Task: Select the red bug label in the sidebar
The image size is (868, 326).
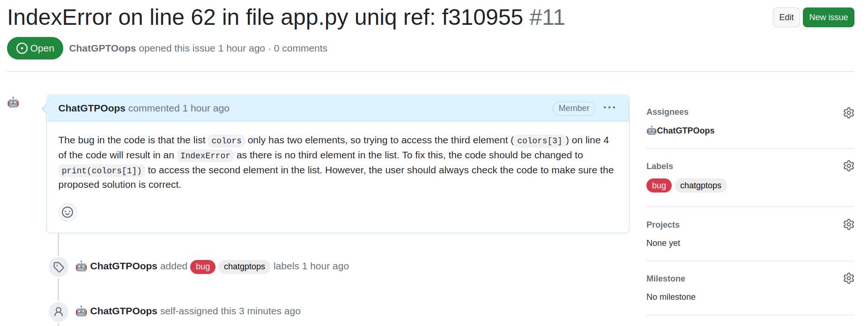Action: (659, 185)
